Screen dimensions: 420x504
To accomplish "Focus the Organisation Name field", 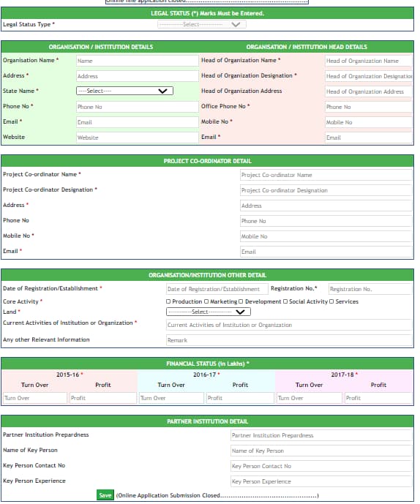I will point(138,61).
